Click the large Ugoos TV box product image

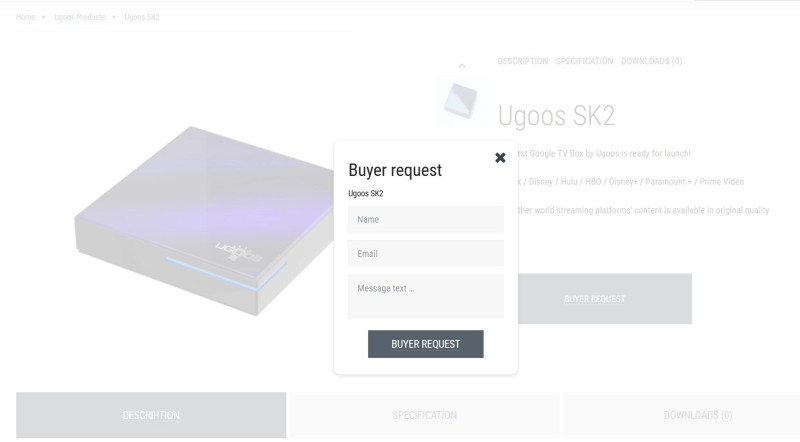point(204,220)
